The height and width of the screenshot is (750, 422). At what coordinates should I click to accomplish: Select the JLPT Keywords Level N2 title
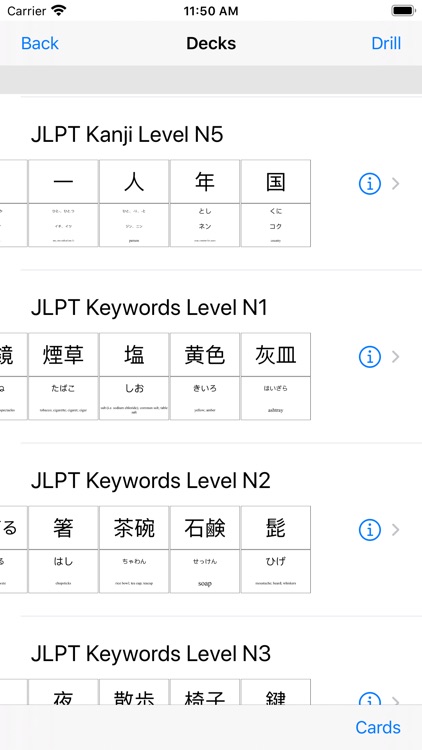[151, 481]
